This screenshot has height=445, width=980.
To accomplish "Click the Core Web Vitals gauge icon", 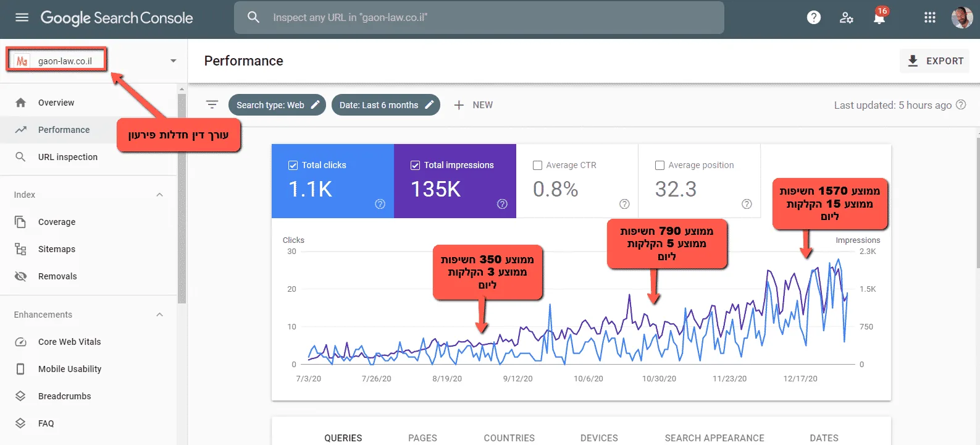I will pyautogui.click(x=20, y=342).
